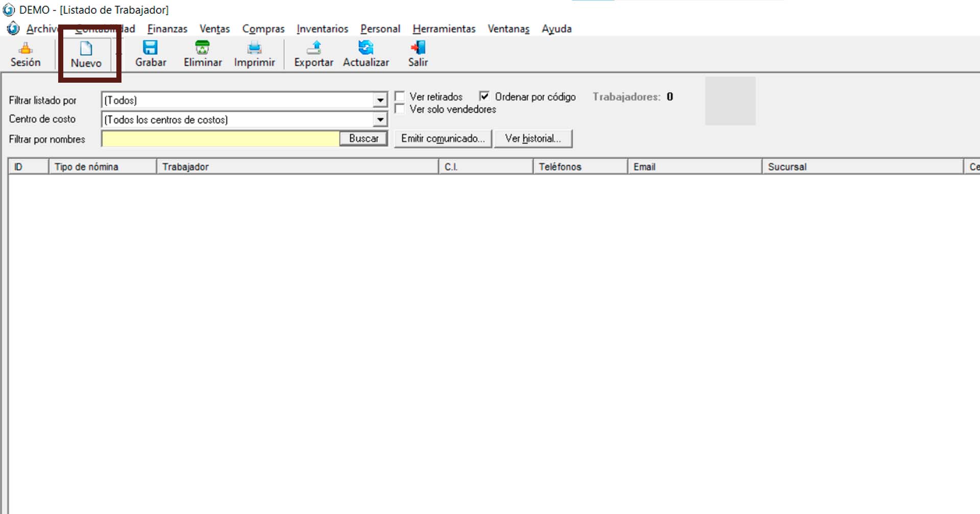
Task: Open the Personal menu
Action: [380, 29]
